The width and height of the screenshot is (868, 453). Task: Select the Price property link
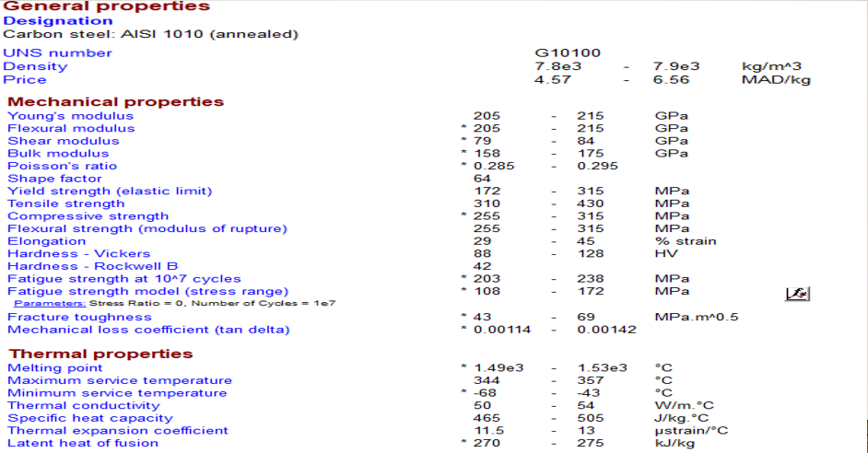(x=25, y=79)
